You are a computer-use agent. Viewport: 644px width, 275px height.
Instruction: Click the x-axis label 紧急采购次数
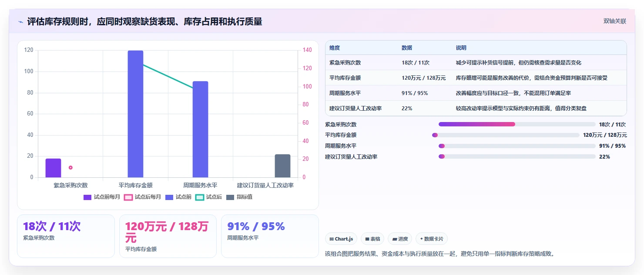pyautogui.click(x=70, y=185)
